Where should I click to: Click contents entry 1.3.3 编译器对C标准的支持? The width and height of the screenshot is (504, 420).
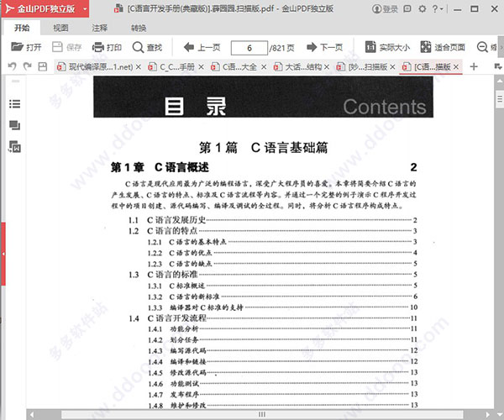[282, 307]
